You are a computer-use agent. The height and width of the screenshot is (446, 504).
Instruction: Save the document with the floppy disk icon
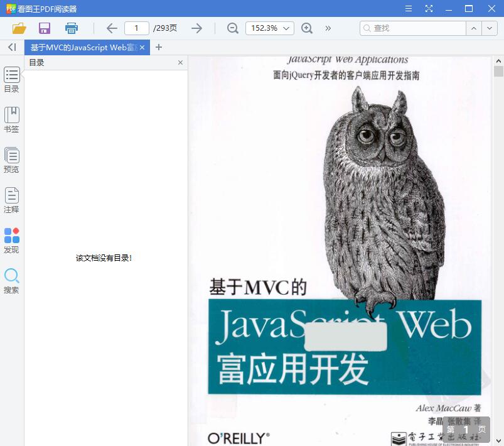pyautogui.click(x=45, y=28)
